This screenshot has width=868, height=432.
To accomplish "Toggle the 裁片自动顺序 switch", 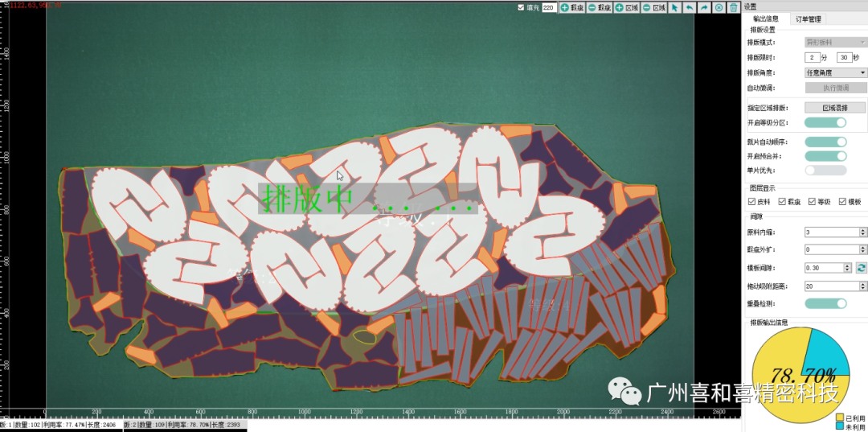I will (x=825, y=142).
